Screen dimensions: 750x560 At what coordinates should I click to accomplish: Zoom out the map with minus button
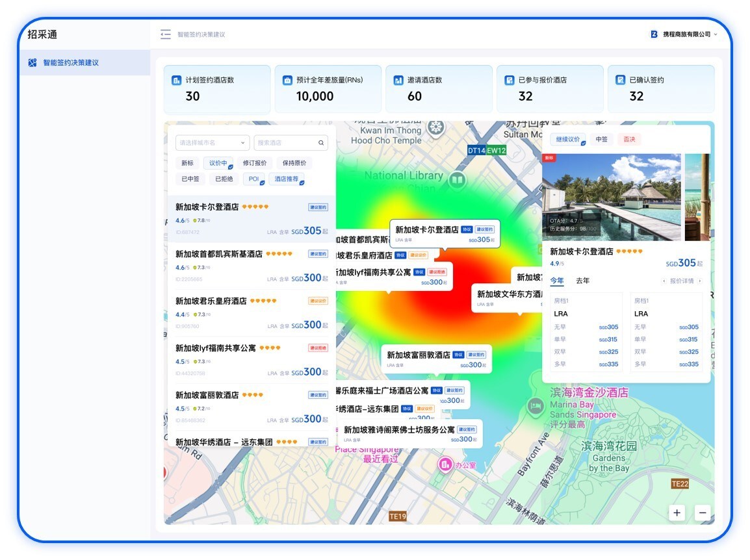pyautogui.click(x=702, y=513)
